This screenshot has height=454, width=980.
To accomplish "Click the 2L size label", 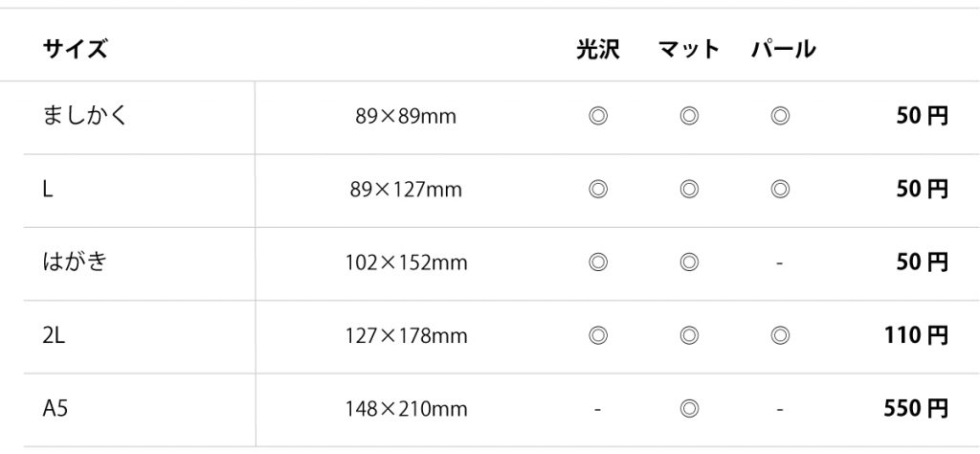I will tap(54, 336).
